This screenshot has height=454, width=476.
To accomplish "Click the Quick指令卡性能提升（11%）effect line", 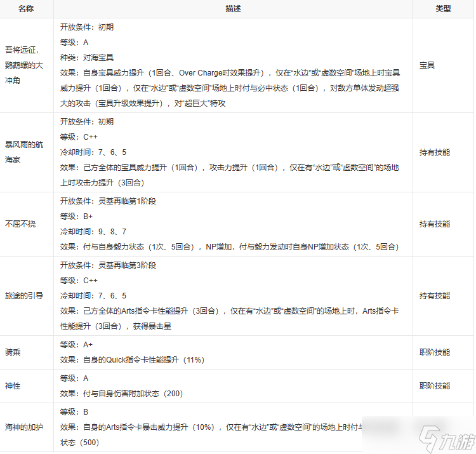I will [132, 360].
